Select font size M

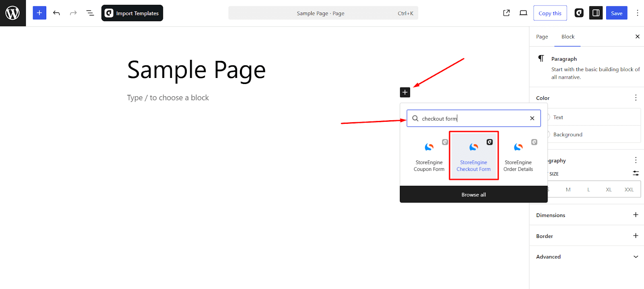point(568,189)
